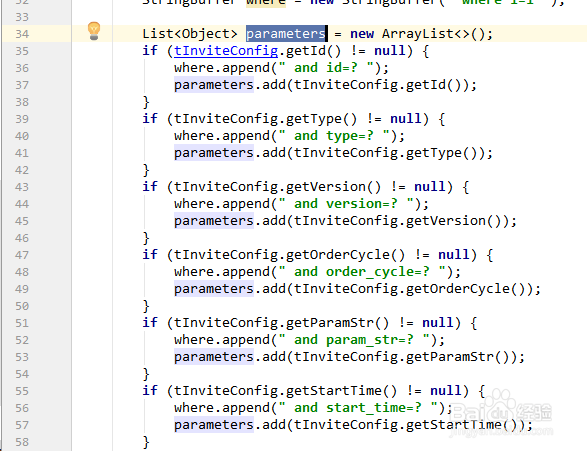The image size is (587, 451).
Task: Click line number 55 in the gutter
Action: point(22,391)
